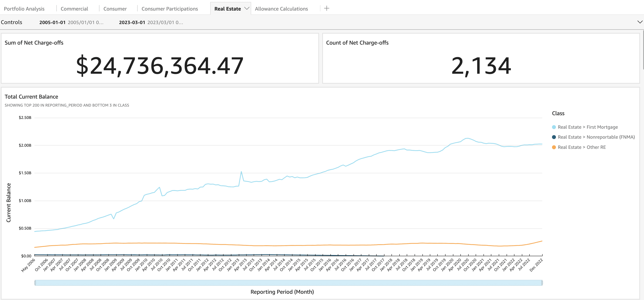Image resolution: width=644 pixels, height=300 pixels.
Task: Select Real Estate > Other RE legend label
Action: (x=582, y=147)
